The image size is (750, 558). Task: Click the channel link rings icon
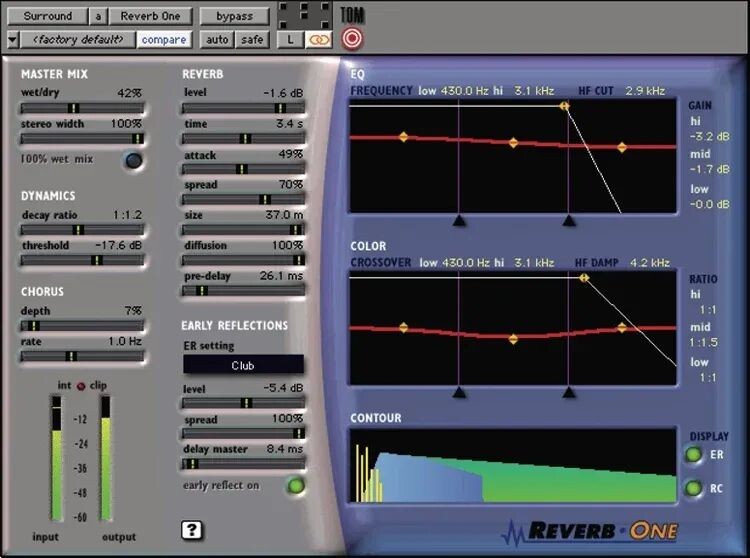point(318,40)
